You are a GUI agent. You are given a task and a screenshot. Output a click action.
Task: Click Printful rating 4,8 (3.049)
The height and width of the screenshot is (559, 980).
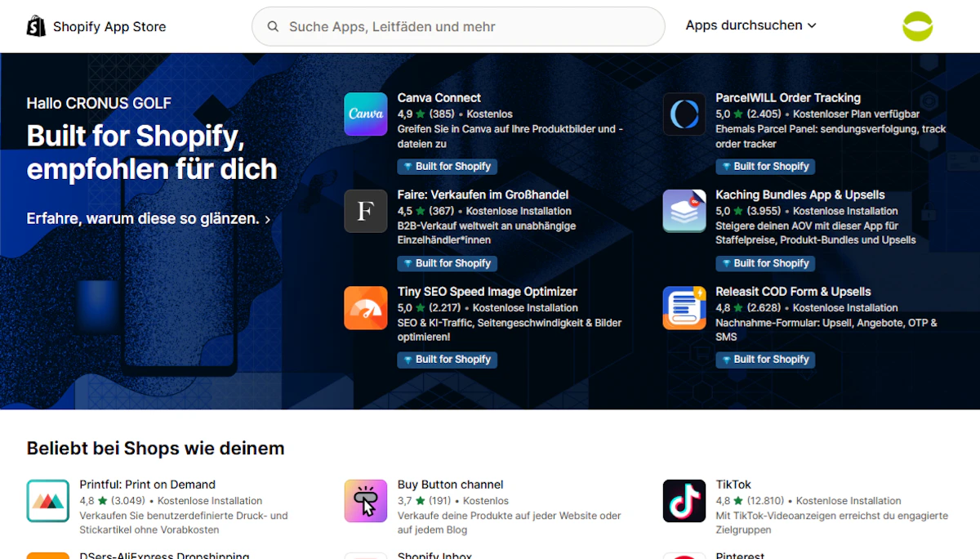click(113, 501)
